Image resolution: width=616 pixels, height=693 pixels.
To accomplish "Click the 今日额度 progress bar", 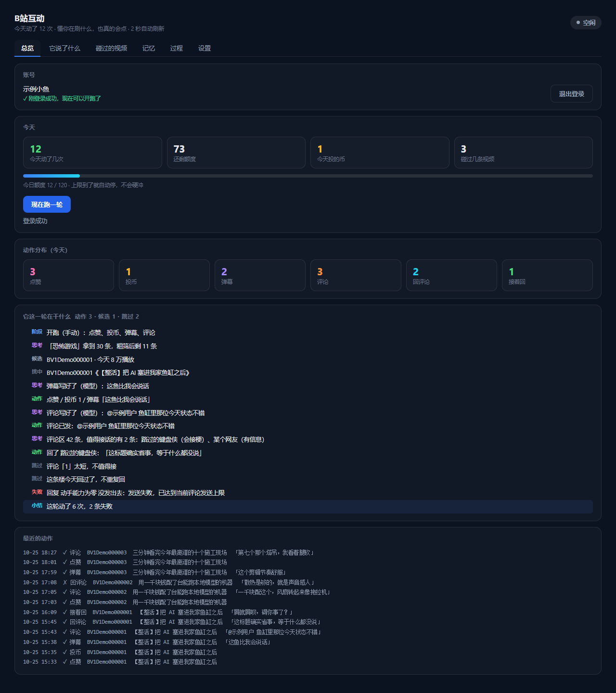I will (308, 176).
